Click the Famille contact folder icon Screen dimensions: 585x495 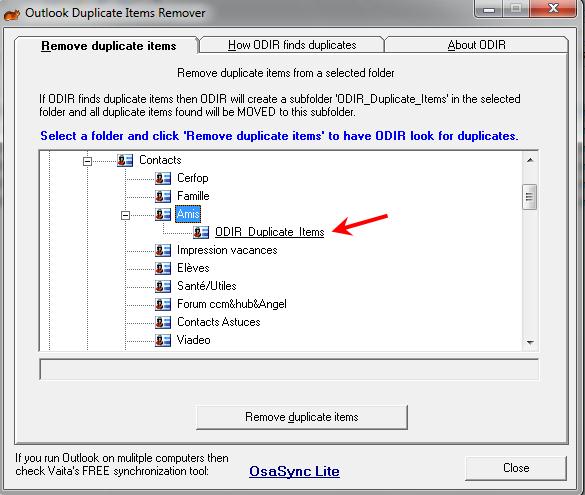(163, 196)
